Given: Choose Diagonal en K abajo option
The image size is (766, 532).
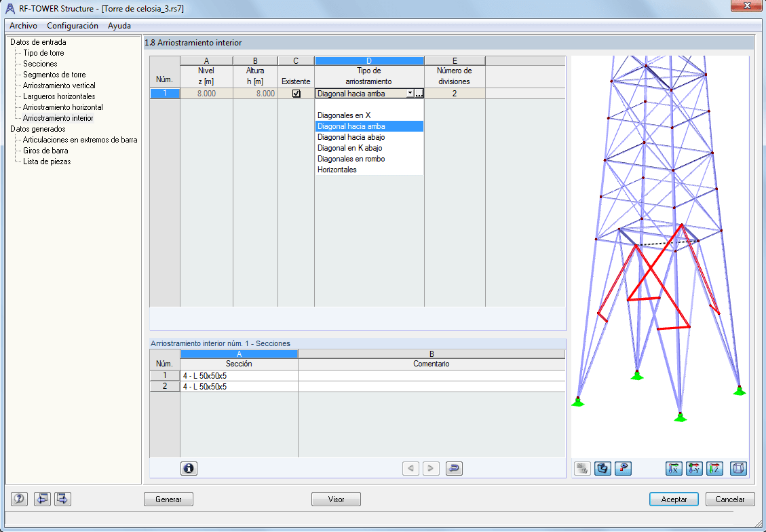Looking at the screenshot, I should click(x=369, y=147).
